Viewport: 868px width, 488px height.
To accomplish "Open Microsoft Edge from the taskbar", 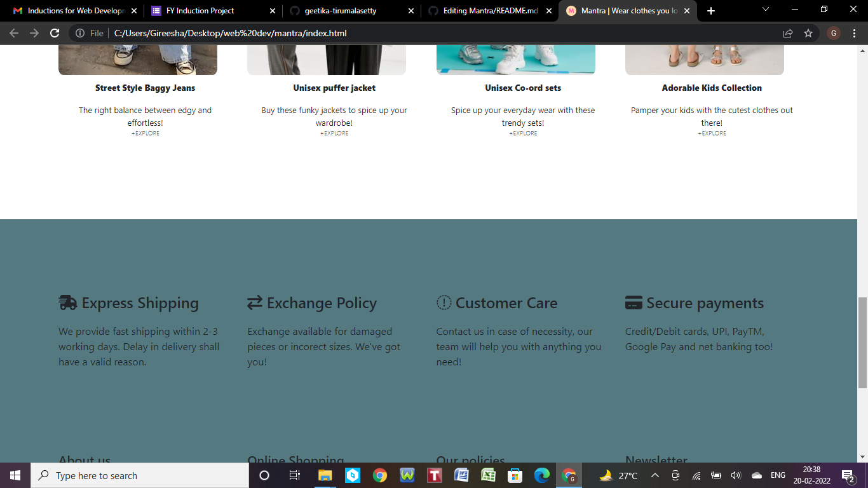I will (542, 475).
